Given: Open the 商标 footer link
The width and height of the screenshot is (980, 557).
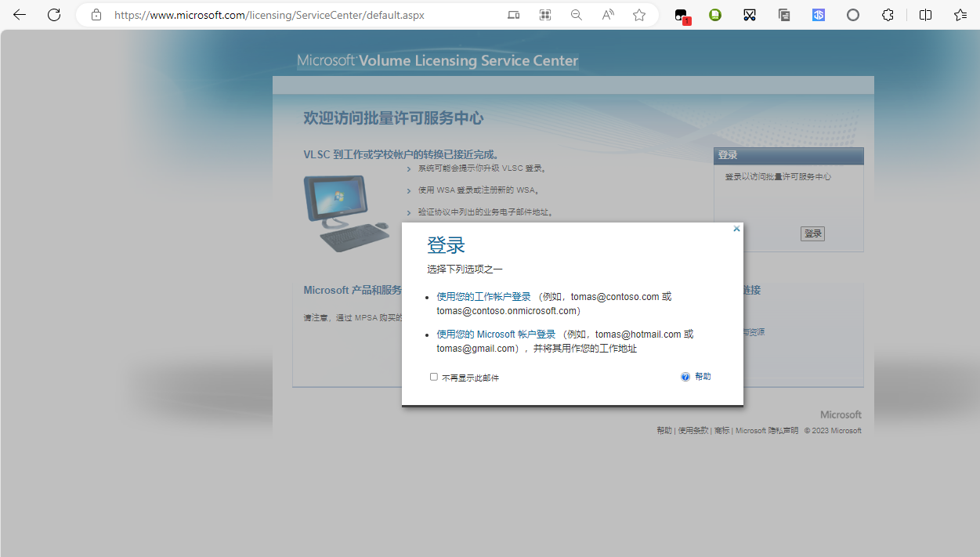Looking at the screenshot, I should 721,431.
